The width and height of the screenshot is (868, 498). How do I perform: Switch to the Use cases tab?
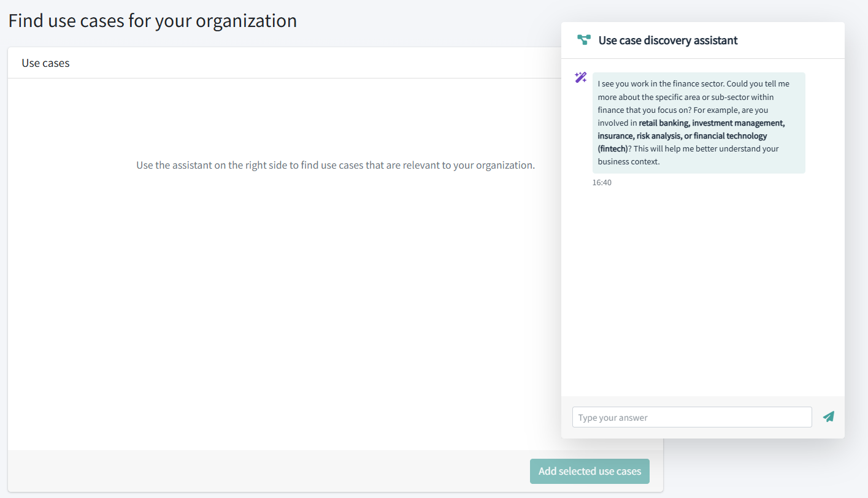click(x=45, y=62)
